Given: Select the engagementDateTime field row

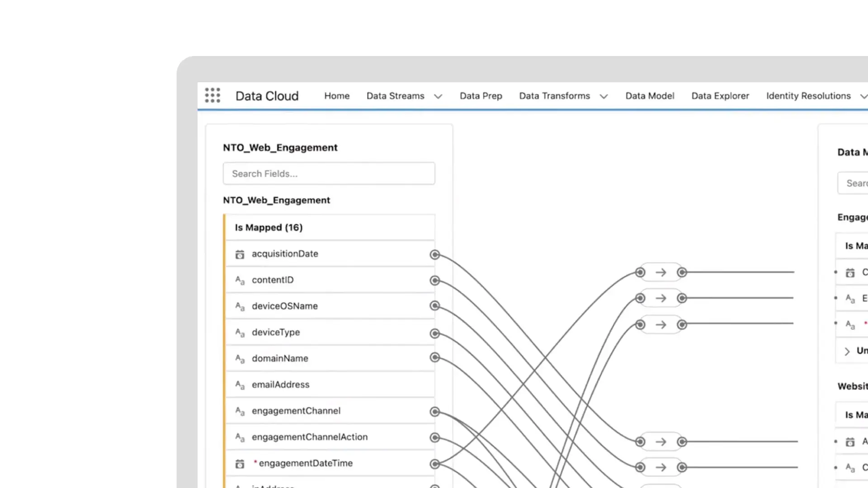Looking at the screenshot, I should [330, 464].
